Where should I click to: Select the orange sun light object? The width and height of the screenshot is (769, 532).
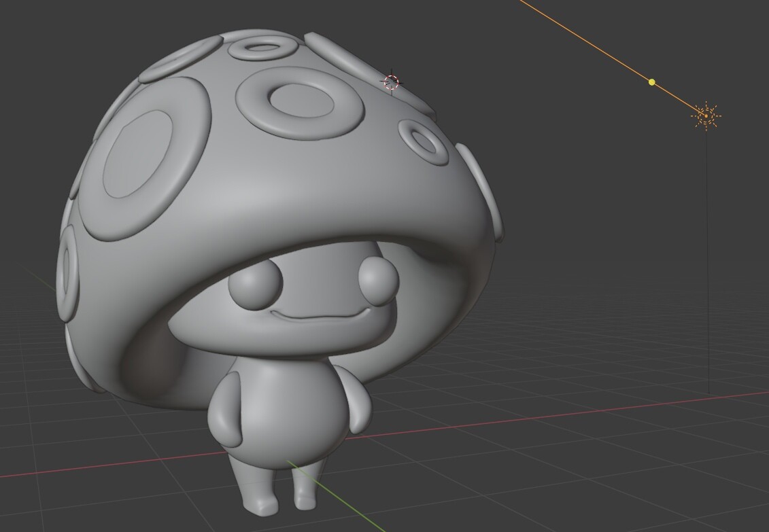coord(706,116)
